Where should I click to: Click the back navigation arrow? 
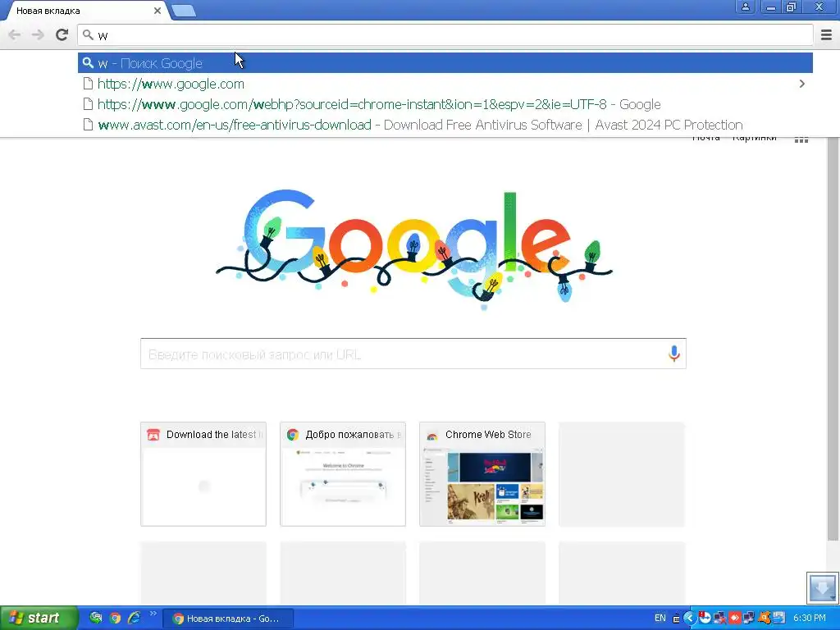15,34
